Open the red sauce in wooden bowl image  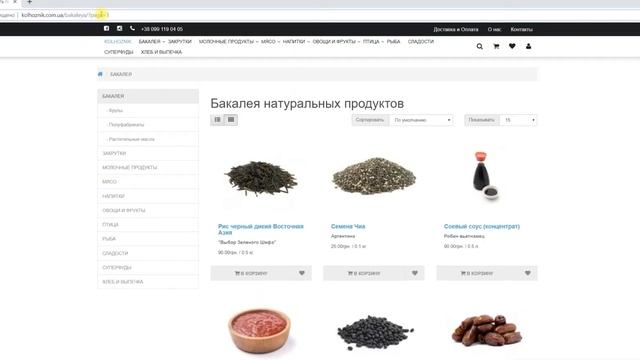259,330
